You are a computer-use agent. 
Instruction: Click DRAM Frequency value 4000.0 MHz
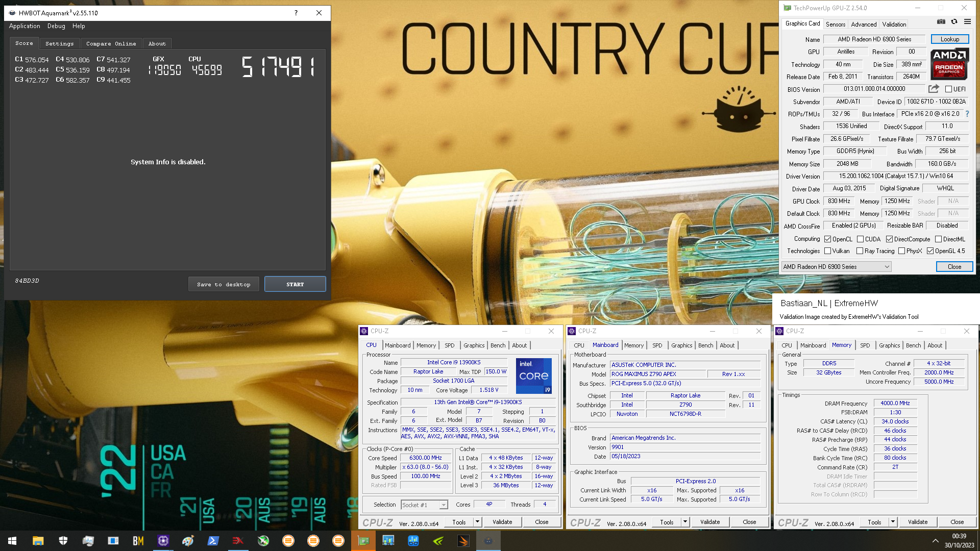(x=895, y=403)
